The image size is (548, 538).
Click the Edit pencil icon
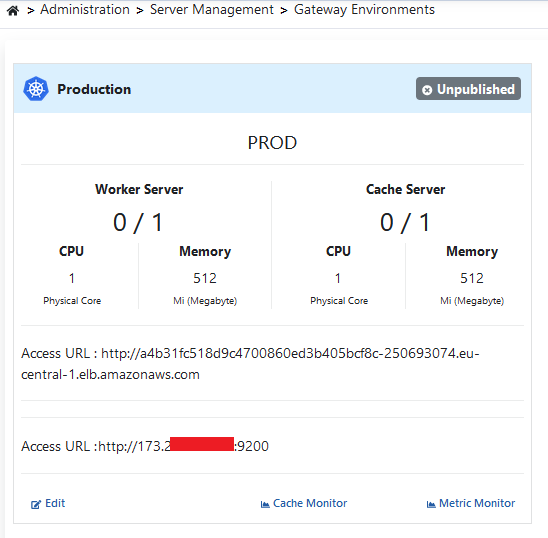pos(36,504)
